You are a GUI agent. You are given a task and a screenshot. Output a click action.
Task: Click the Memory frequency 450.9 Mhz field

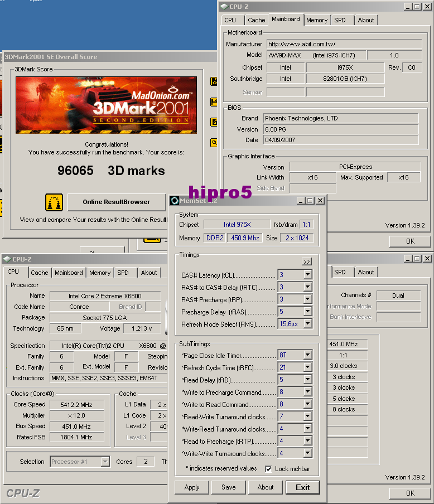[245, 238]
